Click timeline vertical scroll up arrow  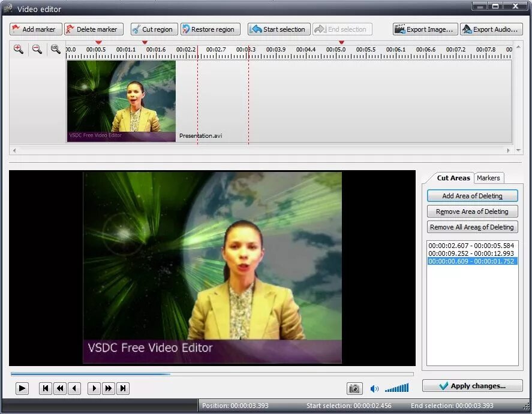pyautogui.click(x=518, y=47)
